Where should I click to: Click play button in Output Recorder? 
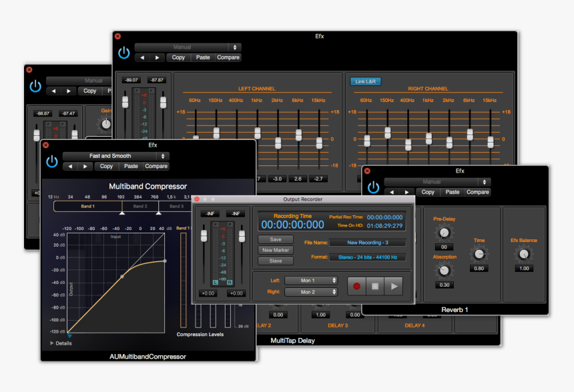pos(394,286)
